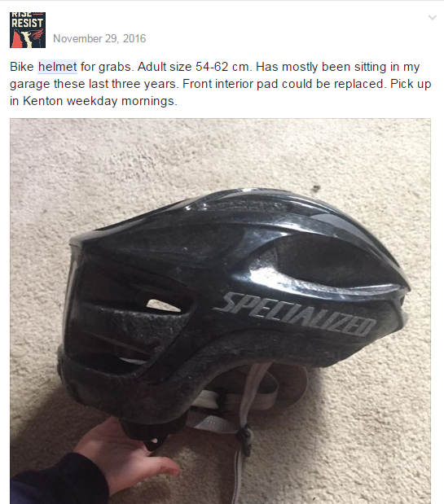444x504 pixels.
Task: Click the "RESIST" text in the avatar
Action: [x=28, y=23]
